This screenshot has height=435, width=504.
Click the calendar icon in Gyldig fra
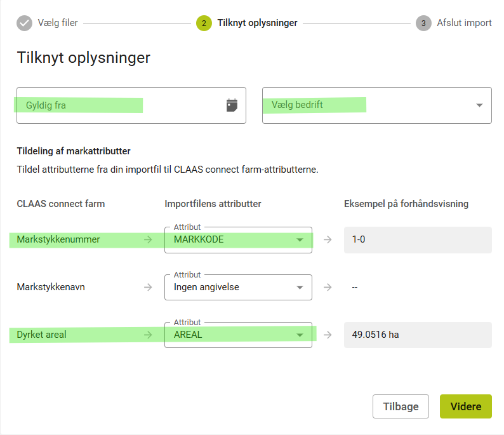click(x=232, y=105)
